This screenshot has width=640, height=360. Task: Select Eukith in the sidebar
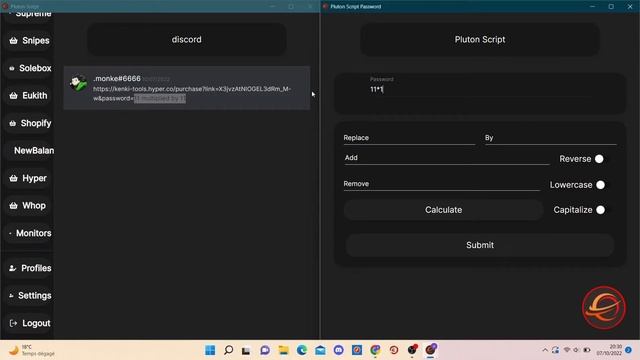pyautogui.click(x=29, y=96)
